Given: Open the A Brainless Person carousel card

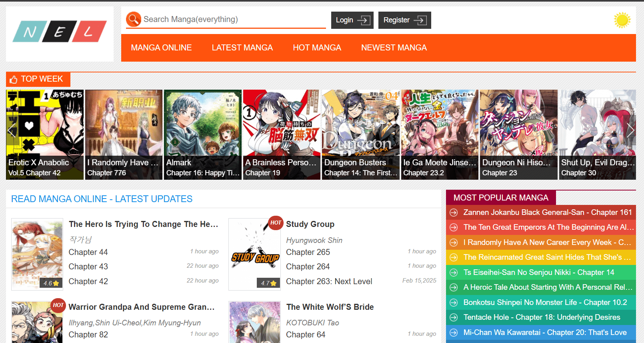Looking at the screenshot, I should tap(282, 134).
